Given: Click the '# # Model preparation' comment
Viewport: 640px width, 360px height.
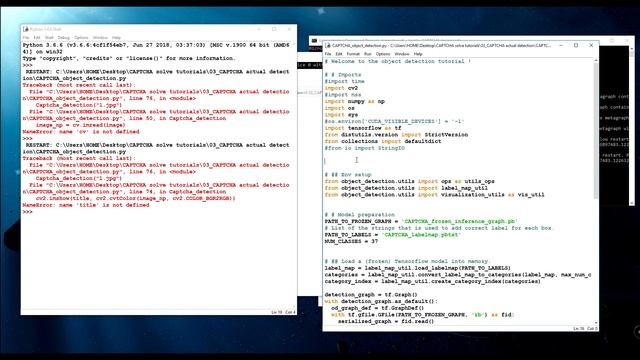Looking at the screenshot, I should [x=360, y=215].
